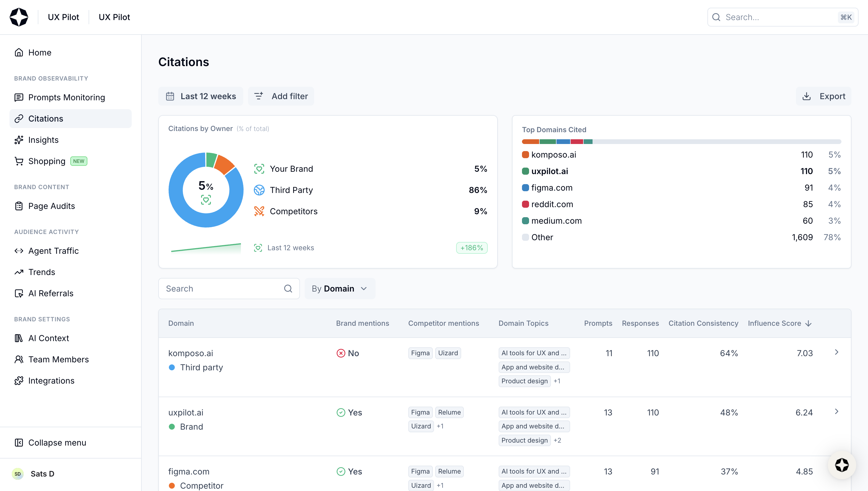Open the Last 12 weeks date picker
868x491 pixels.
[x=201, y=96]
